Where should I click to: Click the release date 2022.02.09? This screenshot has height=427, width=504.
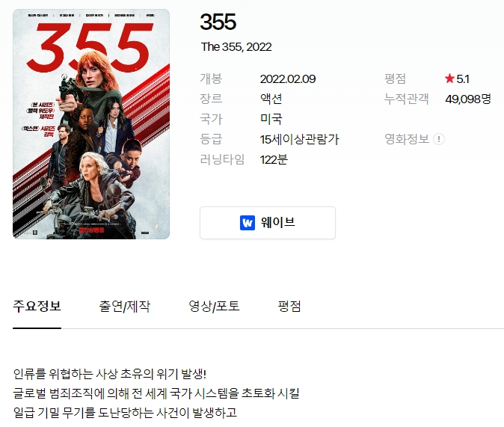(x=288, y=79)
